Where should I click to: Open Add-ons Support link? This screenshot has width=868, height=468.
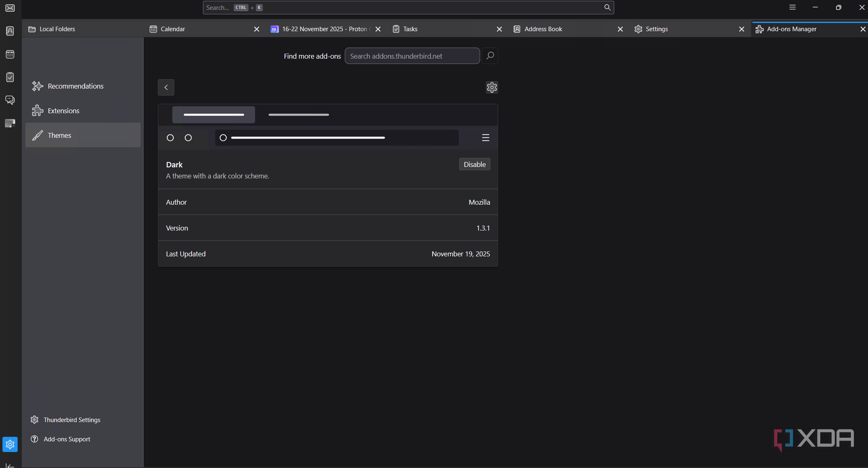[x=67, y=439]
